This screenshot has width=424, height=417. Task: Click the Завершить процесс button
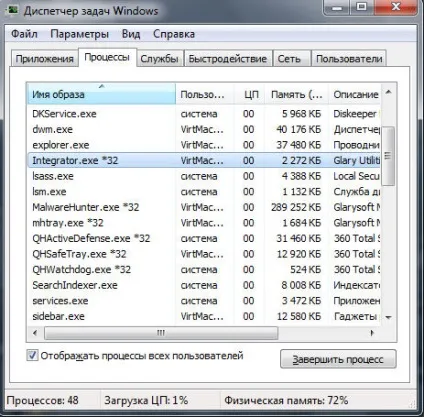pyautogui.click(x=338, y=359)
